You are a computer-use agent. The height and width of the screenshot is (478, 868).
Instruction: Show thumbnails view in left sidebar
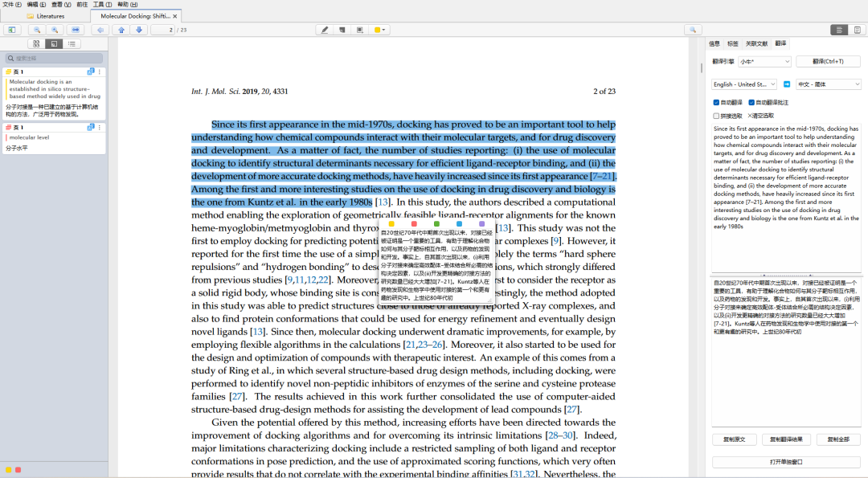[36, 43]
